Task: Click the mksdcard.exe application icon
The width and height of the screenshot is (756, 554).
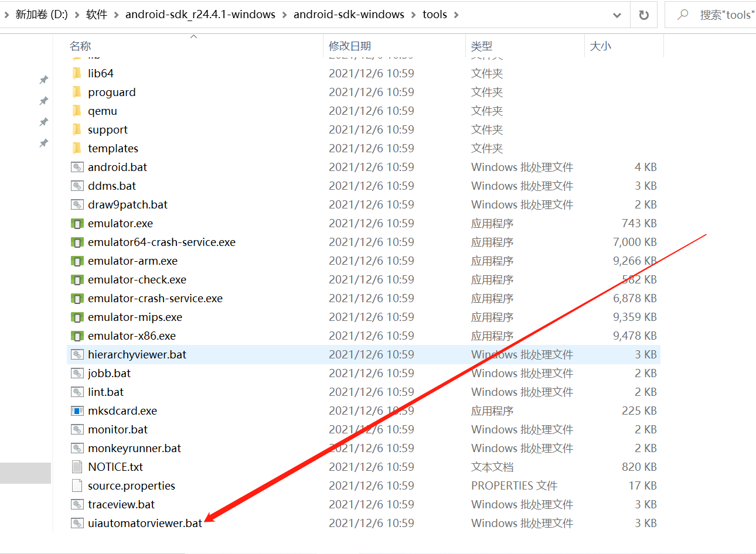Action: coord(77,411)
